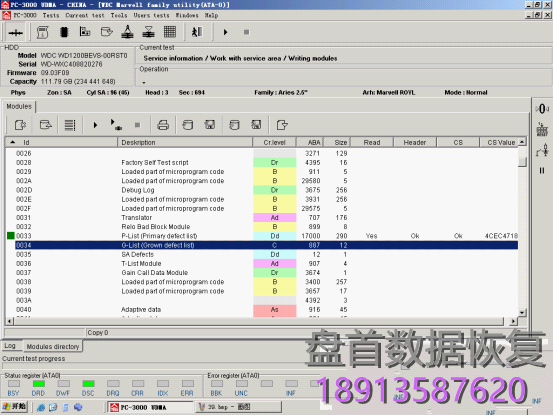Open the Tools menu
This screenshot has height=415, width=553.
(x=119, y=16)
